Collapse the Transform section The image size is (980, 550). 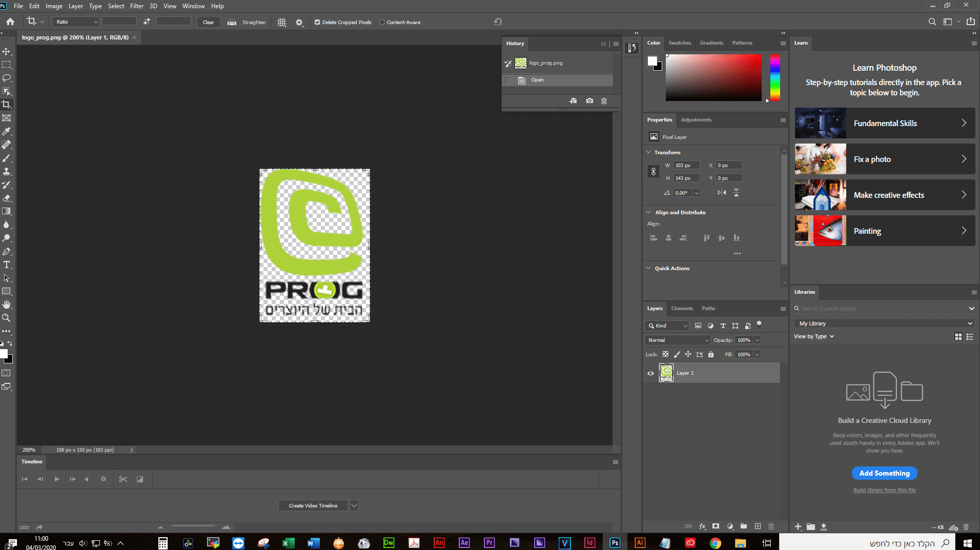coord(648,152)
